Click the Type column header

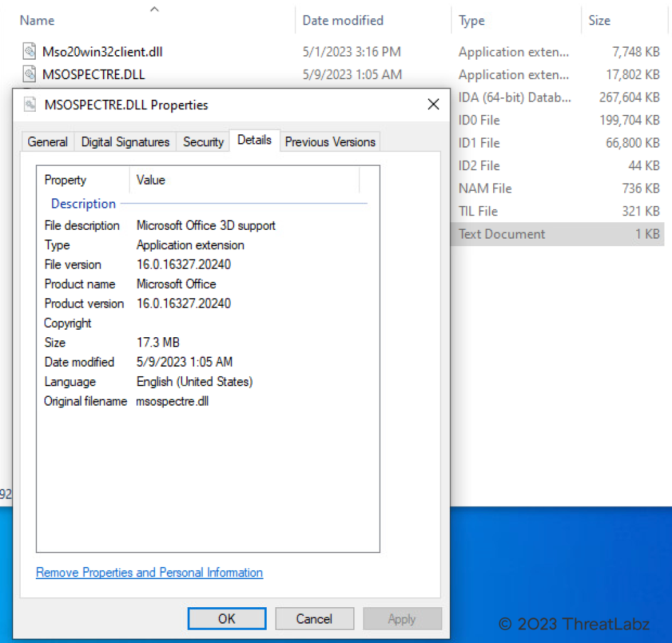point(472,21)
